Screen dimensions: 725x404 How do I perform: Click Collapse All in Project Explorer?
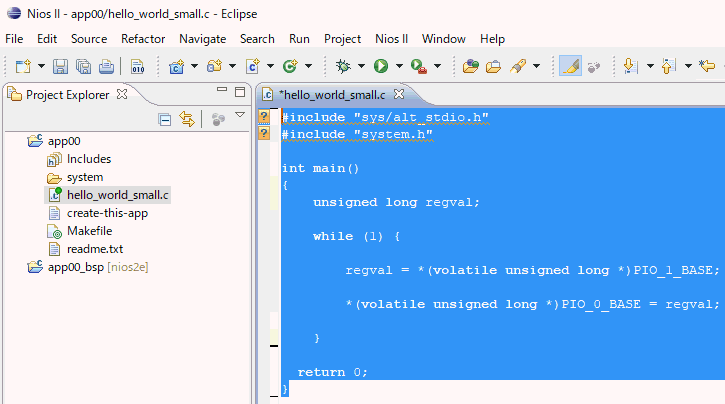coord(165,120)
